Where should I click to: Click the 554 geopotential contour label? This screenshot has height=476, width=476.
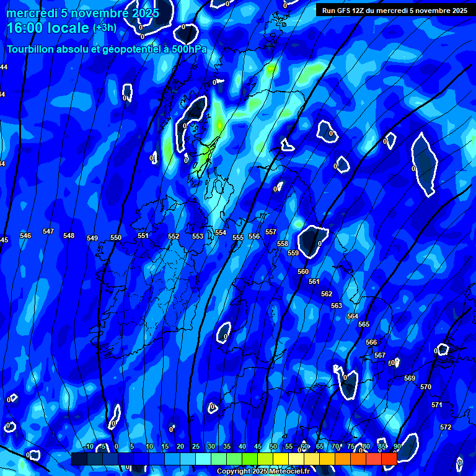point(221,232)
